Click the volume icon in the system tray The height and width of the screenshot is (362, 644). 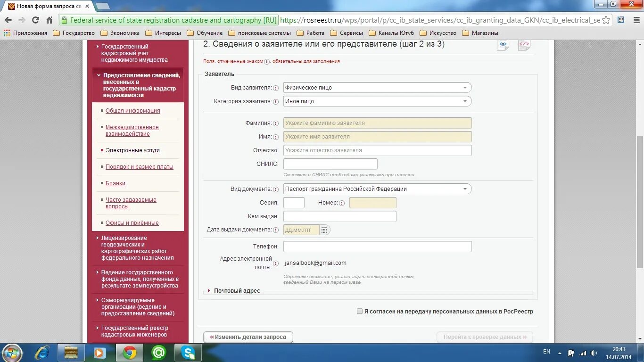594,353
